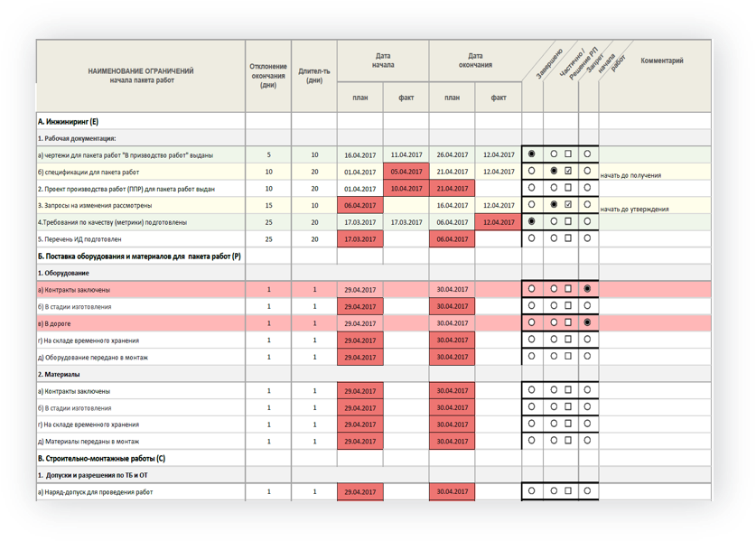Viewport: 756px width, 541px height.
Task: Select the Дата начала header cell
Action: [x=383, y=61]
